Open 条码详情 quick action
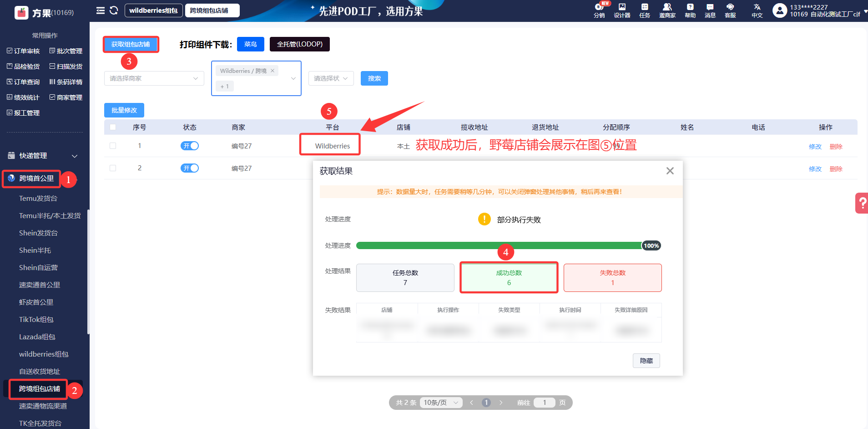Screen dimensions: 868x429 click(x=66, y=82)
